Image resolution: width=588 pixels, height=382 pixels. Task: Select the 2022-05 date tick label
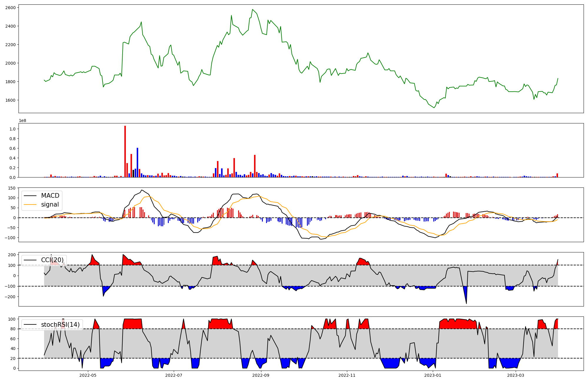point(88,375)
